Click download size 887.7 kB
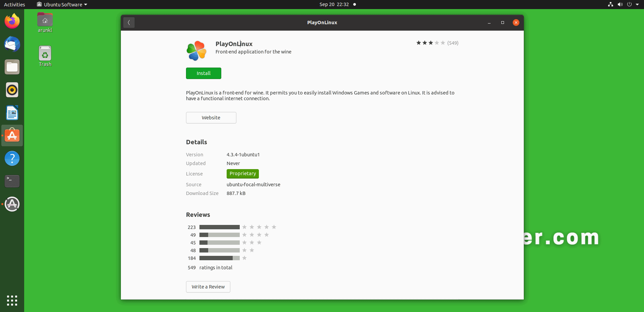Viewport: 644px width, 312px height. click(x=236, y=193)
